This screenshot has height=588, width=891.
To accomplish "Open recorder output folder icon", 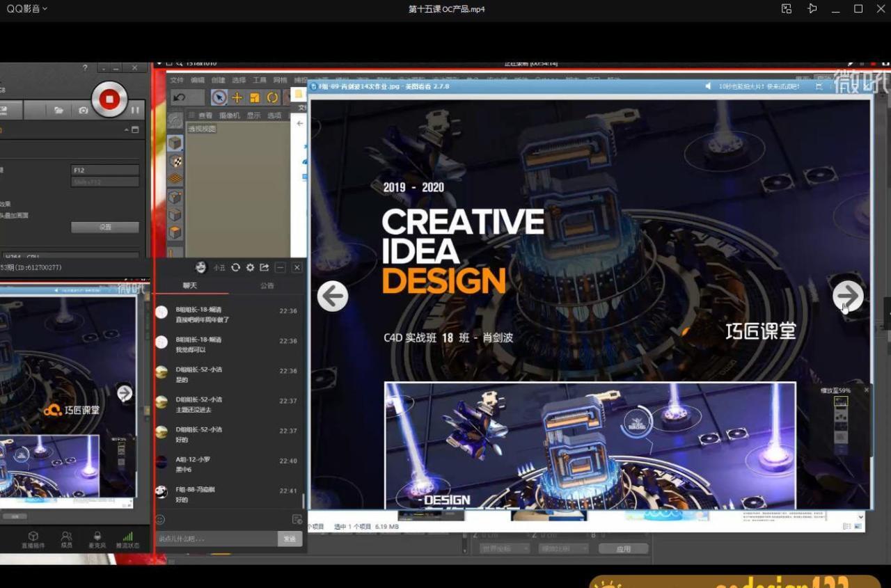I will tap(59, 110).
